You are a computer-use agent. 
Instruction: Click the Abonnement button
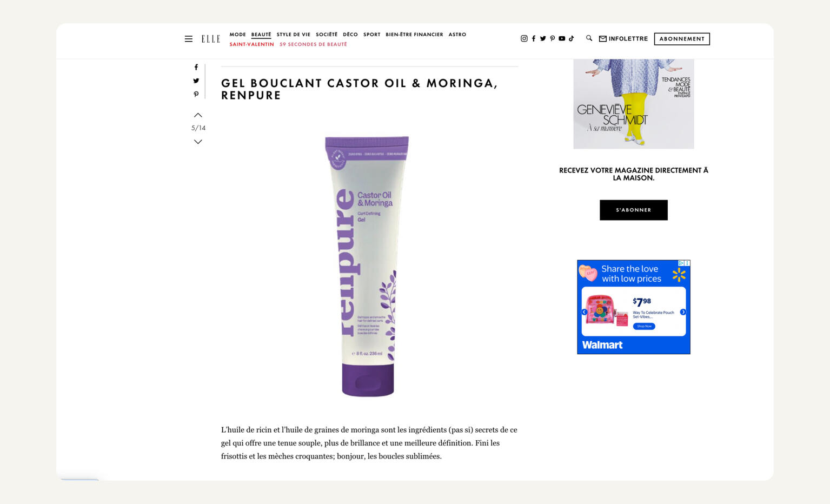682,39
